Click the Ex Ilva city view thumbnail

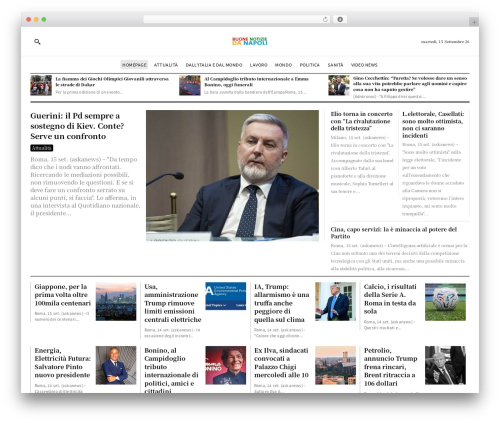point(336,365)
